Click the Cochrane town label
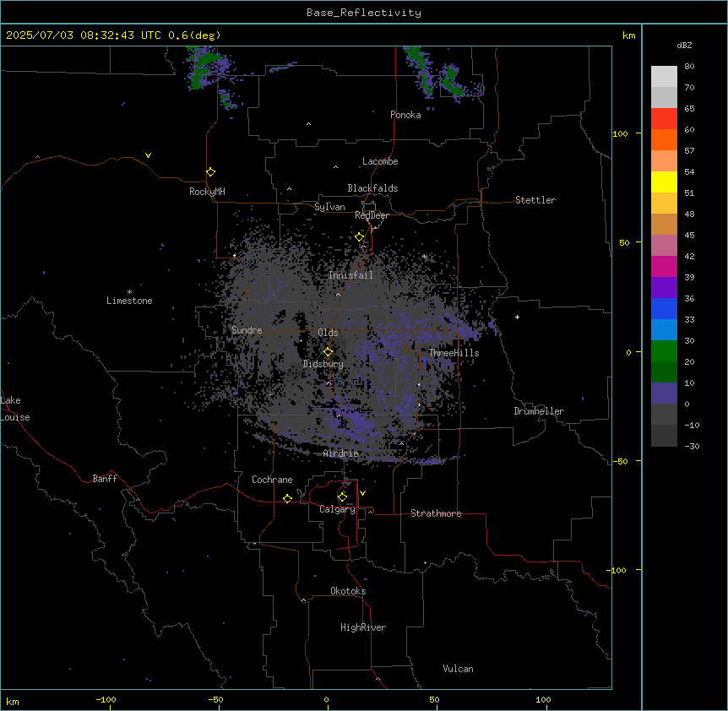Image resolution: width=728 pixels, height=711 pixels. (x=272, y=480)
